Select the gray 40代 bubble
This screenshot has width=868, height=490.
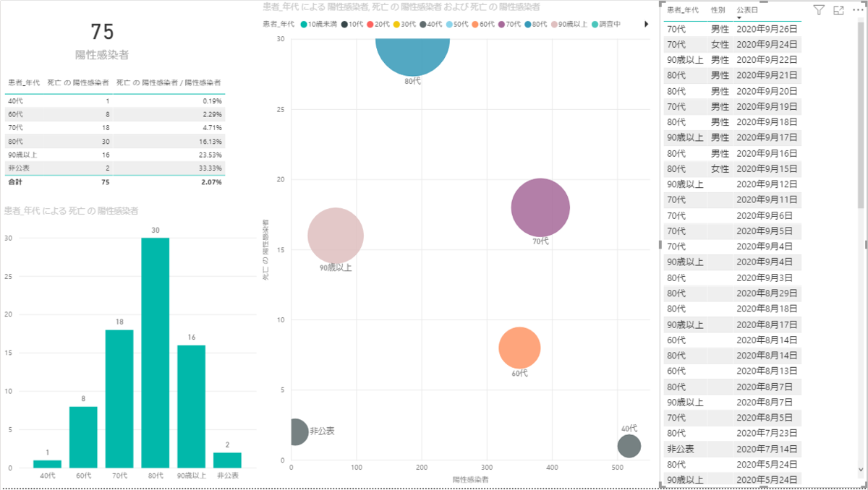coord(629,446)
